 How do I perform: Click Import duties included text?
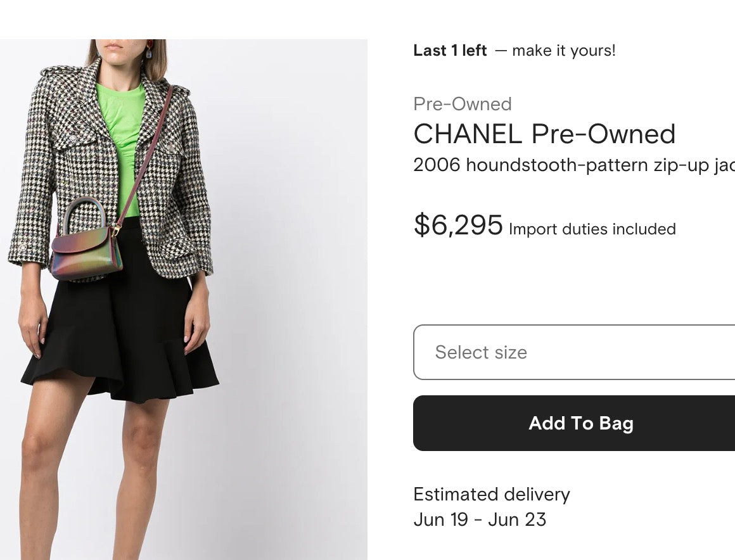click(x=592, y=229)
